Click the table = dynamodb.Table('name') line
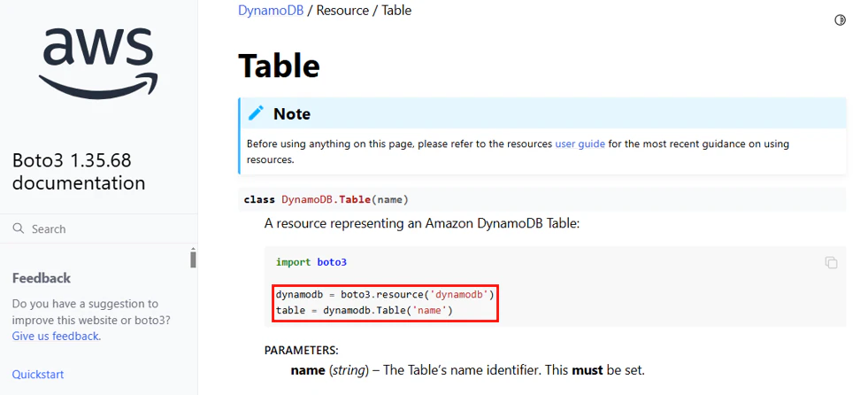Screen dimensions: 868x395 [x=365, y=311]
